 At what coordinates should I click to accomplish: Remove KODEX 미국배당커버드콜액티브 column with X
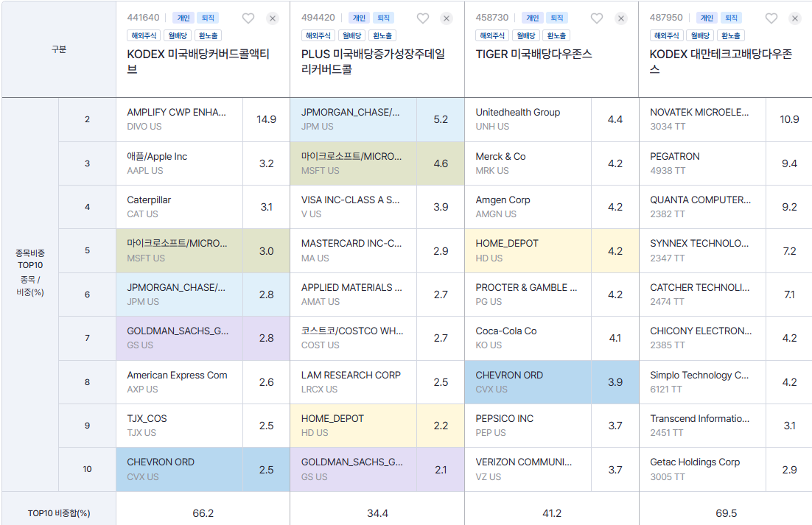coord(273,18)
